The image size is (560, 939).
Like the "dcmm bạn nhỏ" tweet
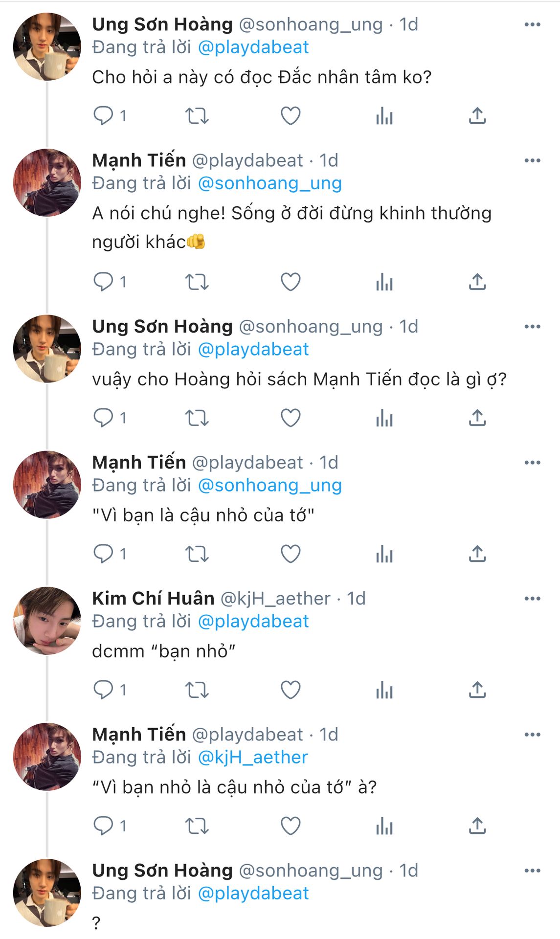click(291, 690)
